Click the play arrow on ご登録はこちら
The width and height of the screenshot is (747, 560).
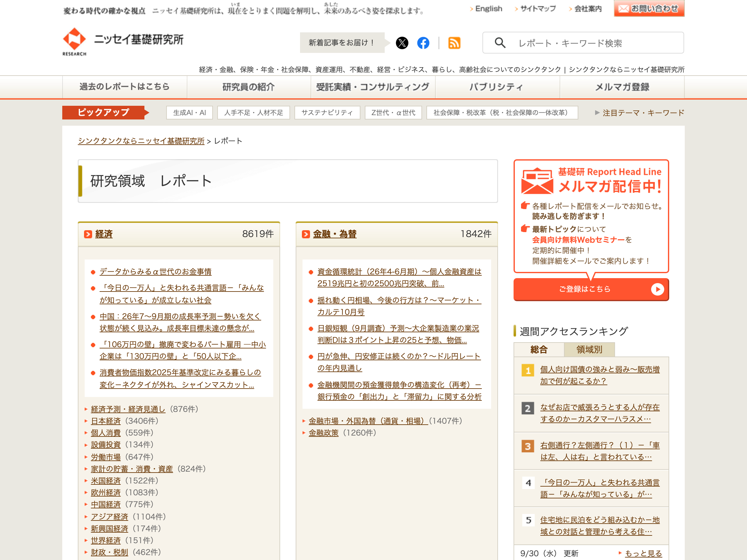657,289
